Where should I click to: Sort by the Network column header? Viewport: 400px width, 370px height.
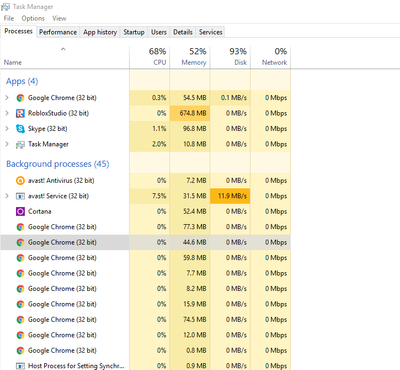pos(271,57)
